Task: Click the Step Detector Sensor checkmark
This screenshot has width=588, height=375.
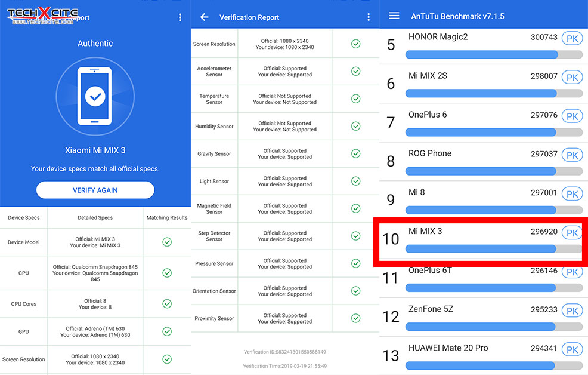Action: point(355,236)
